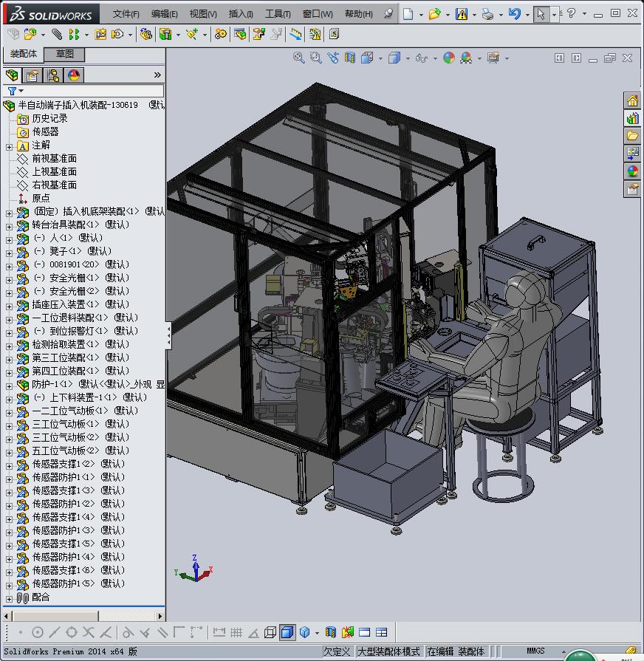This screenshot has height=661, width=644.
Task: Click the Undo arrow icon
Action: (515, 14)
